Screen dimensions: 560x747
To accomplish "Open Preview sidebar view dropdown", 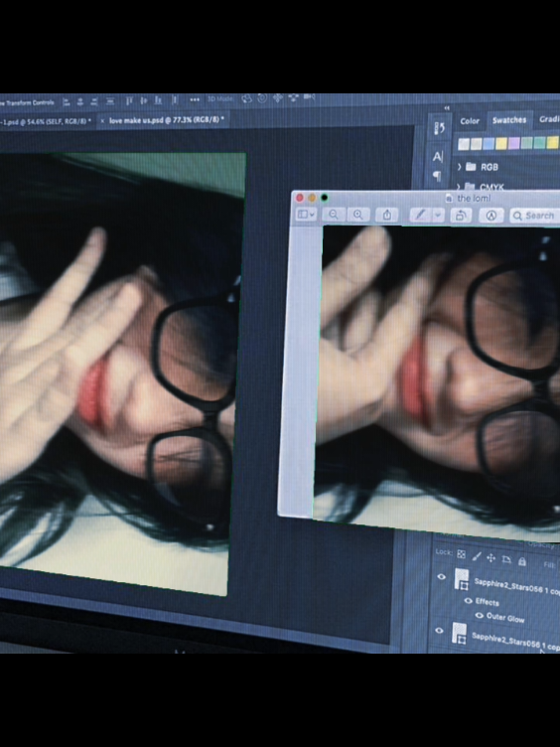I will pyautogui.click(x=305, y=215).
